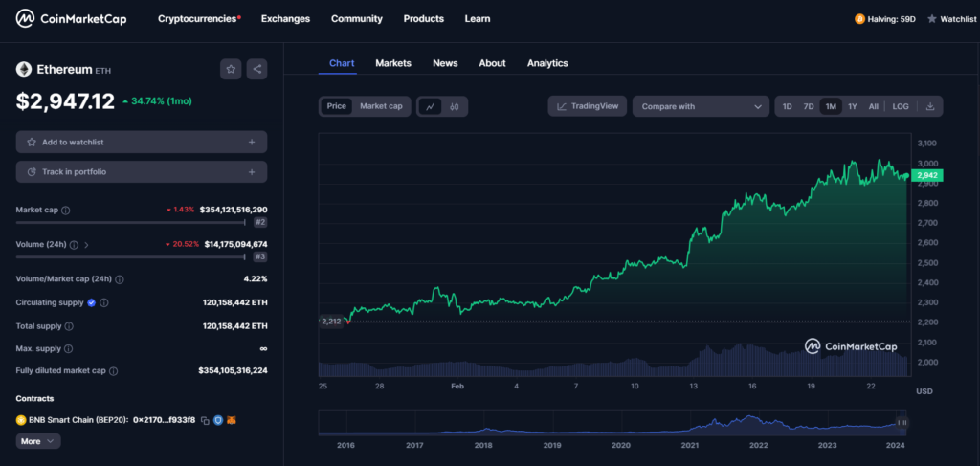Select the Market cap chart mode
The height and width of the screenshot is (466, 980).
[381, 106]
